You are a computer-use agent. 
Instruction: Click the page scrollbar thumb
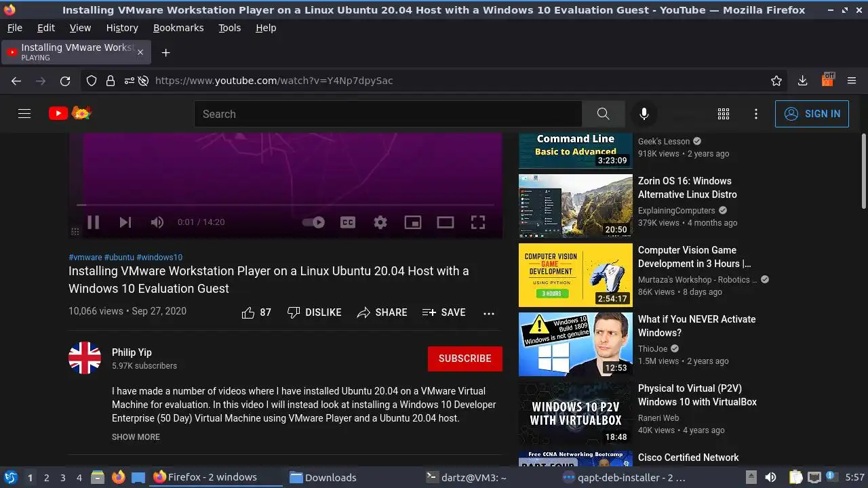(x=864, y=171)
